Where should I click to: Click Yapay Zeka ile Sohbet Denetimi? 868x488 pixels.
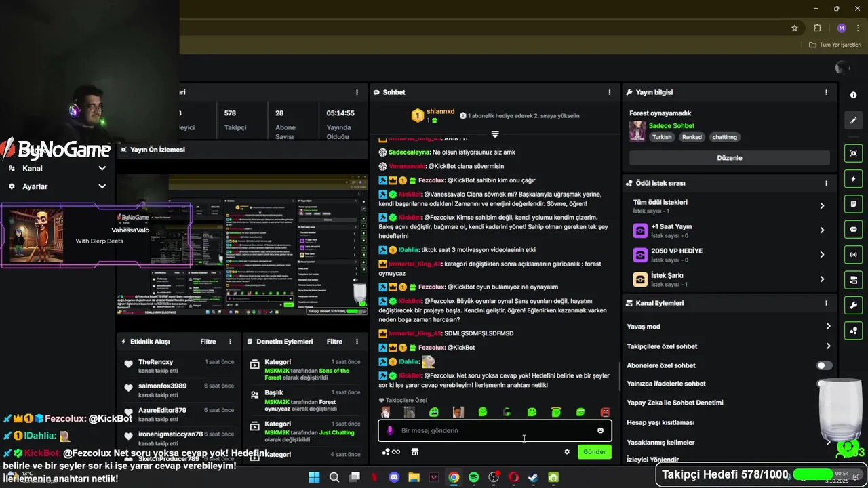pos(675,403)
